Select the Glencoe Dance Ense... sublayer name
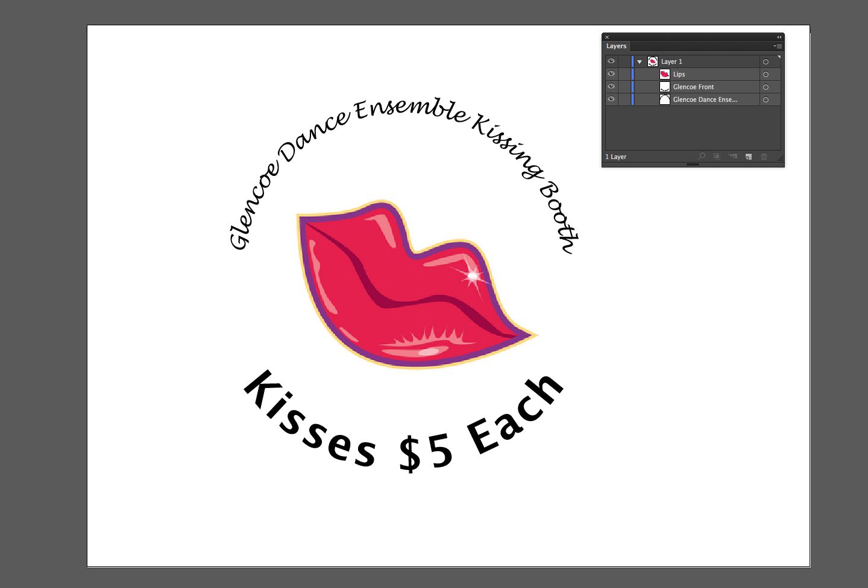The image size is (868, 588). (705, 99)
